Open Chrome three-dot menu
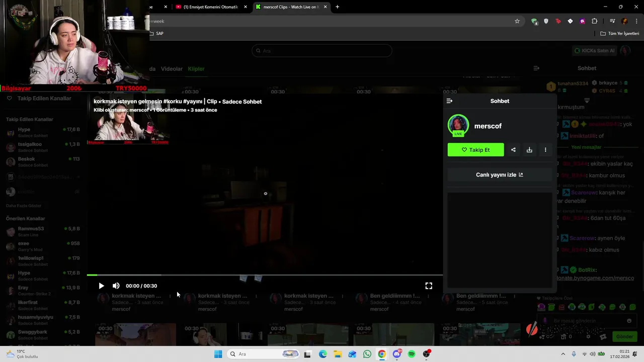644x362 pixels. pos(636,21)
